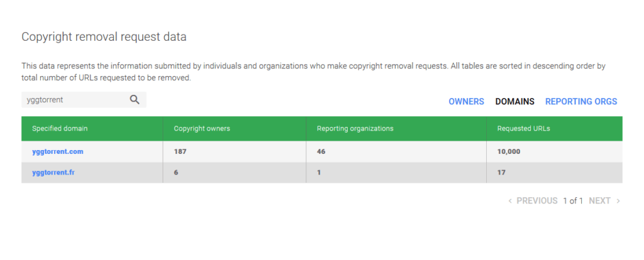This screenshot has height=260, width=644.
Task: Click the magnifying glass search icon
Action: pyautogui.click(x=135, y=100)
